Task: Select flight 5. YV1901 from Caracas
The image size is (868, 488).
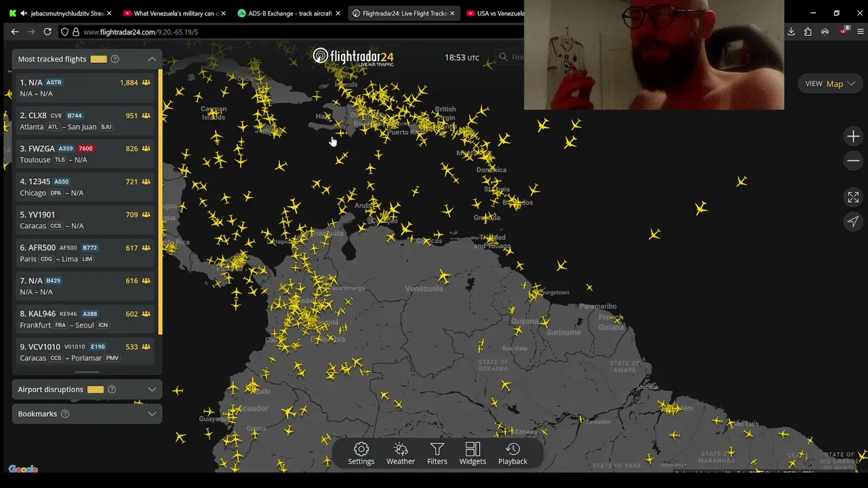Action: tap(85, 220)
